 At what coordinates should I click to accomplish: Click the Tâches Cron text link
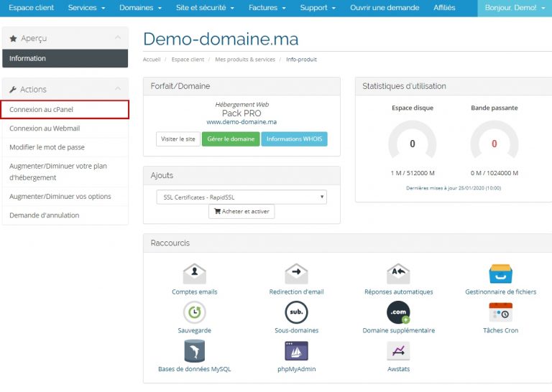(500, 330)
